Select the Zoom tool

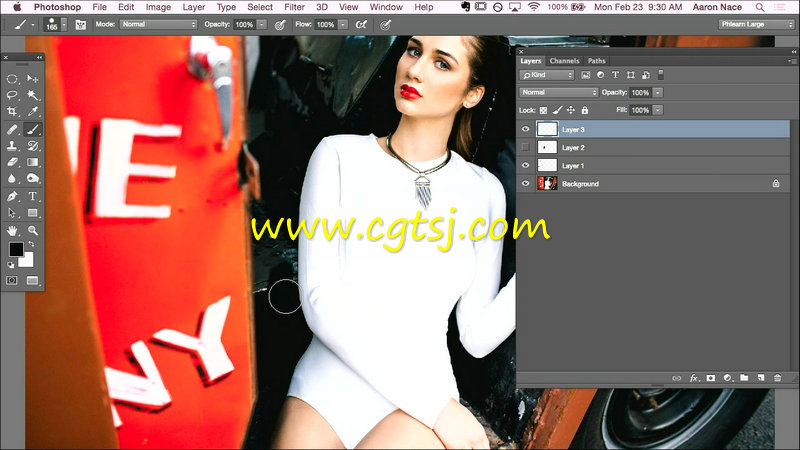pos(32,231)
